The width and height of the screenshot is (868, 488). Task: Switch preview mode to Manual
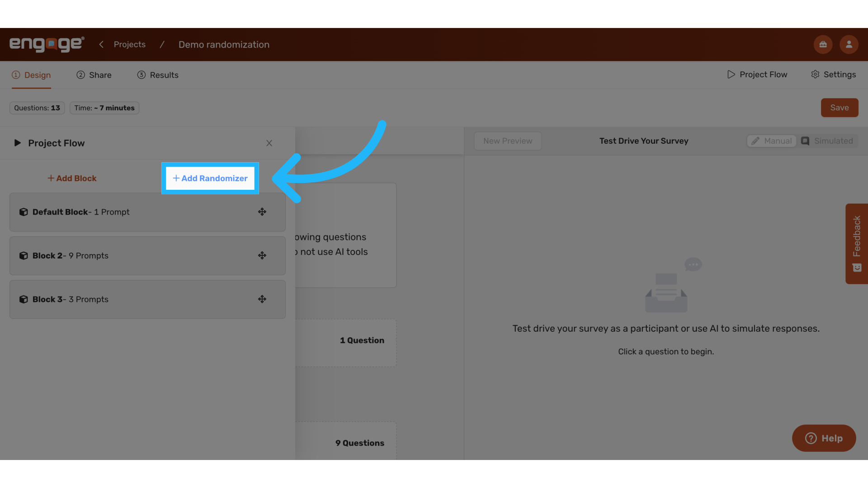[x=772, y=141]
